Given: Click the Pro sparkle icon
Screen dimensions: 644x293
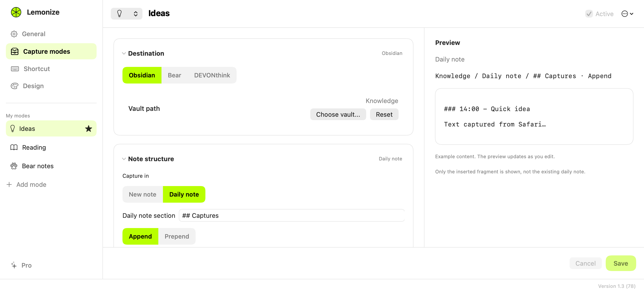Looking at the screenshot, I should click(x=14, y=265).
